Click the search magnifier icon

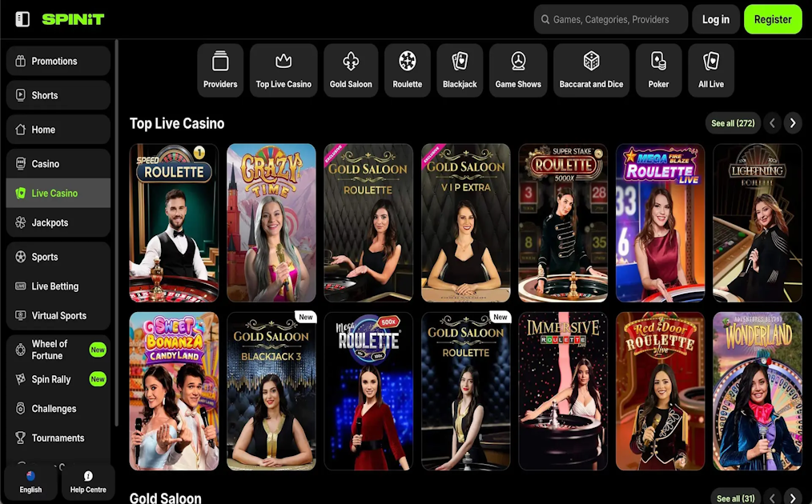coord(545,20)
